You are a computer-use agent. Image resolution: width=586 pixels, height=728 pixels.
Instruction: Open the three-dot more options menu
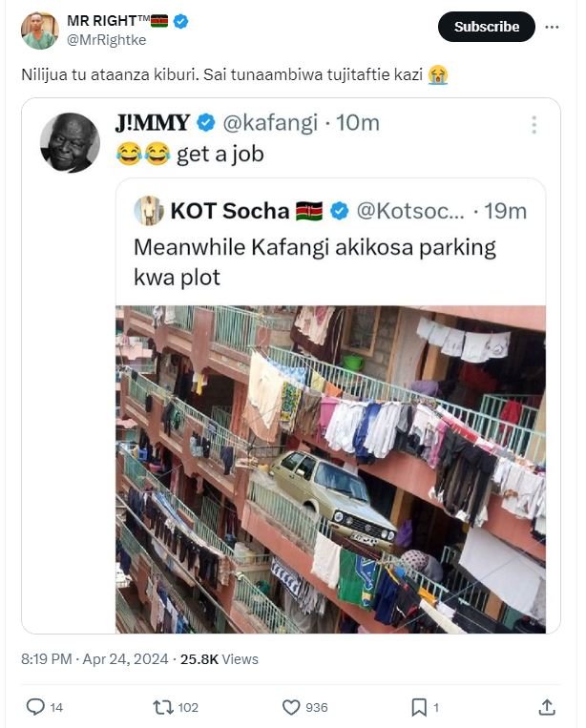click(x=552, y=27)
